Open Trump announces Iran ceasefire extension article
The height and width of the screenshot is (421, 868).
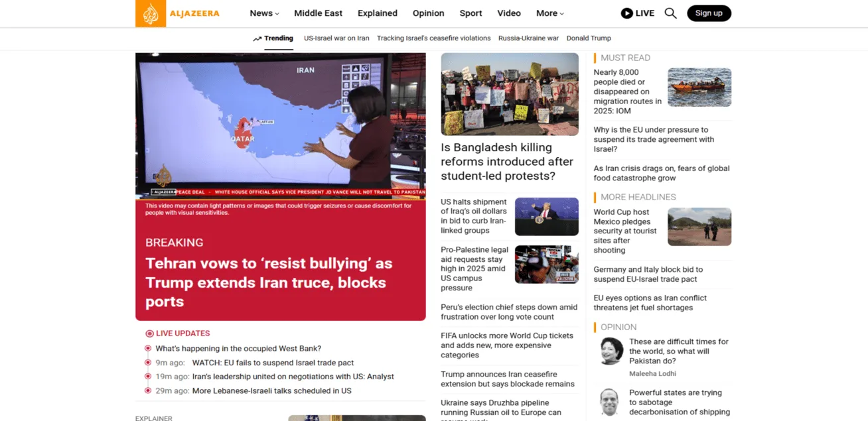tap(508, 379)
